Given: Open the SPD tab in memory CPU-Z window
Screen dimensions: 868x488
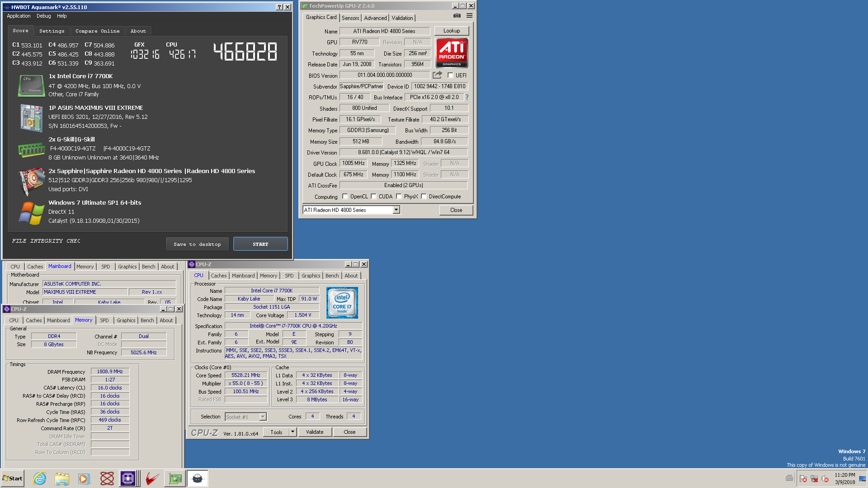Looking at the screenshot, I should pos(104,320).
